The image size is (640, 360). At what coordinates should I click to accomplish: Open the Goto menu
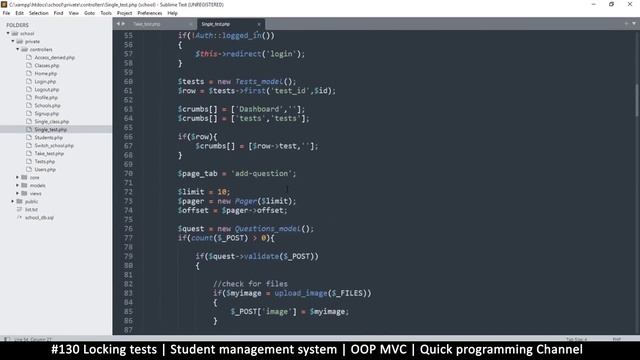point(89,13)
